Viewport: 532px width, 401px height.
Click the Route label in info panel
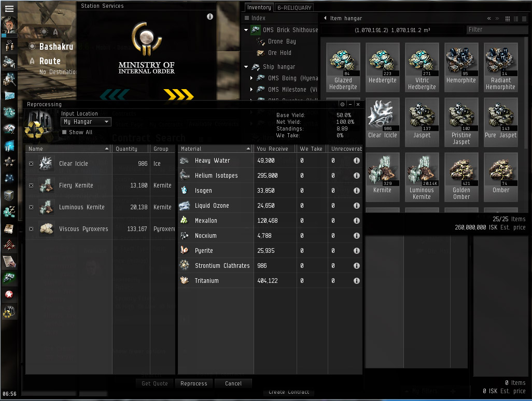pyautogui.click(x=50, y=61)
